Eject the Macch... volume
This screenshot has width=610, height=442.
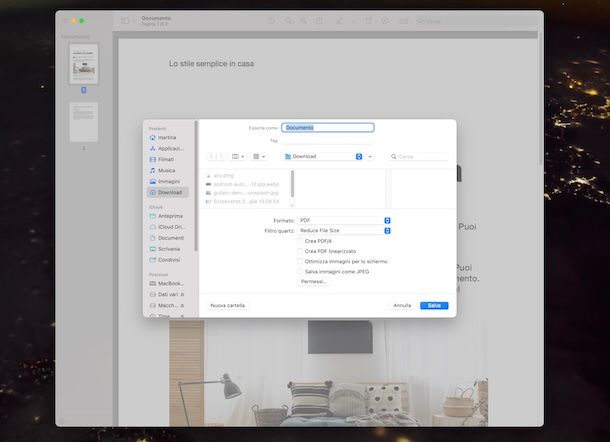(x=182, y=305)
